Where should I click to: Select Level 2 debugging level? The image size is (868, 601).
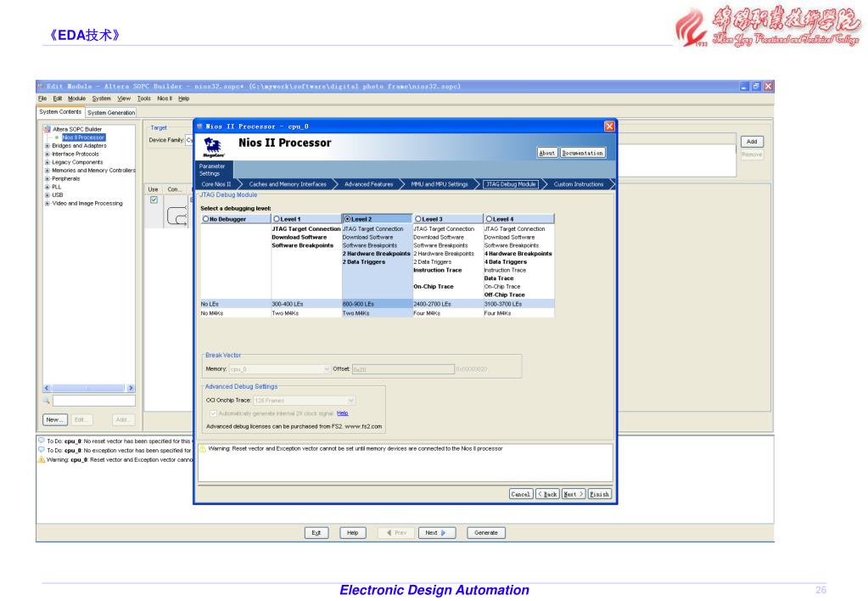pos(348,219)
